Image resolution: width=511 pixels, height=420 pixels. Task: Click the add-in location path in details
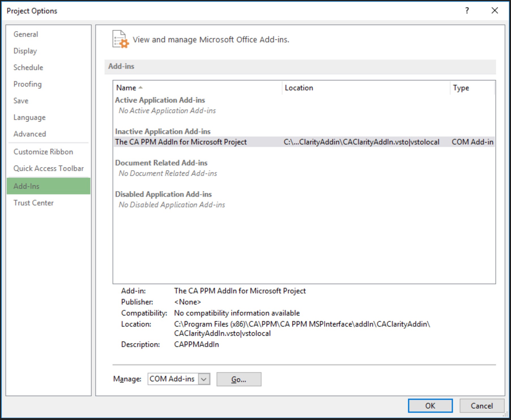pos(302,329)
